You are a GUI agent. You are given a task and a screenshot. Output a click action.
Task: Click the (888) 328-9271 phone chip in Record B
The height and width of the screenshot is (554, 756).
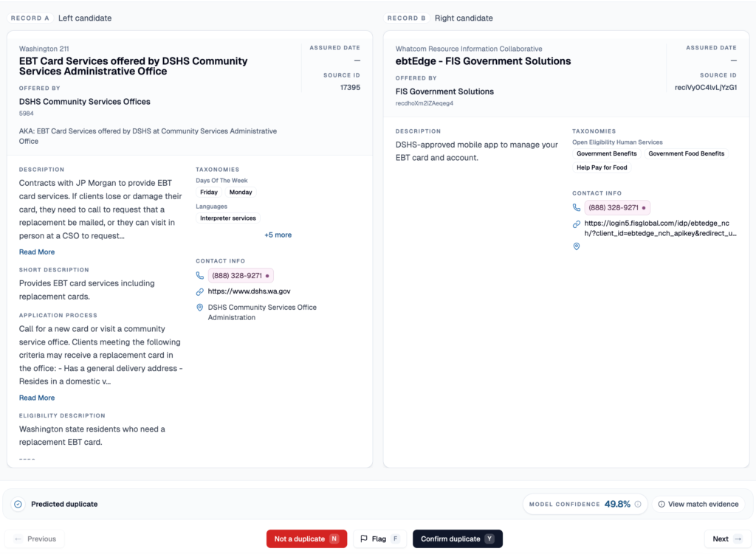click(617, 207)
